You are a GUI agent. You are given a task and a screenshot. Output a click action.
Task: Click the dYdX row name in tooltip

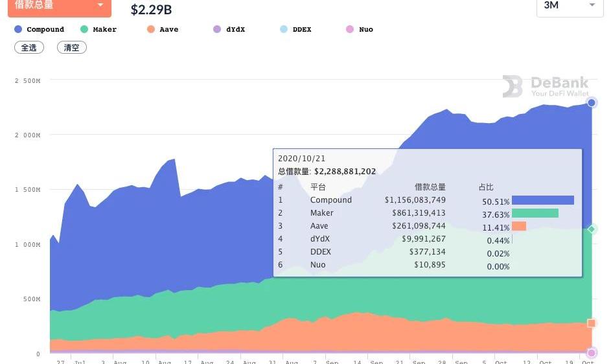point(320,239)
